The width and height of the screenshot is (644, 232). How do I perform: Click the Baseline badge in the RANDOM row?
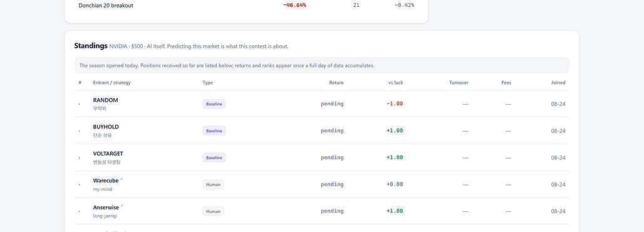(x=214, y=104)
